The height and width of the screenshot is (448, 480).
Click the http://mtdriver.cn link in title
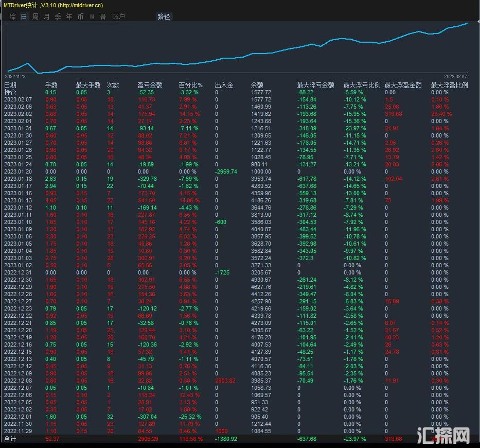(80, 5)
